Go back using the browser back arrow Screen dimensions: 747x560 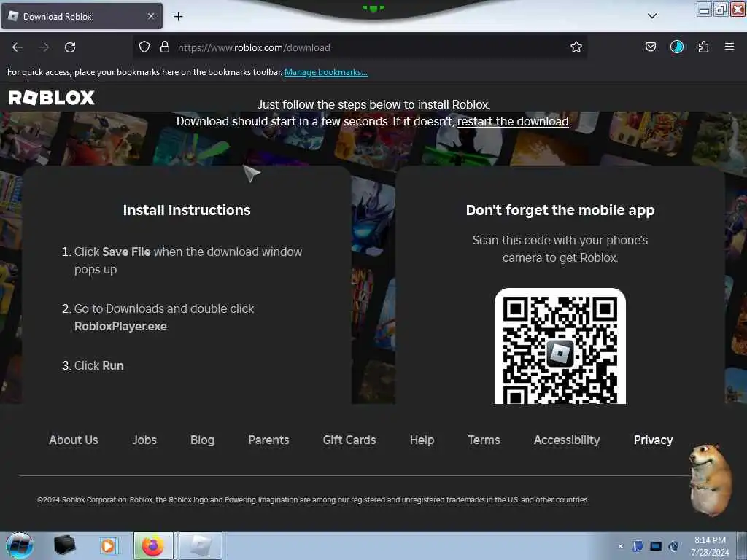click(x=18, y=47)
